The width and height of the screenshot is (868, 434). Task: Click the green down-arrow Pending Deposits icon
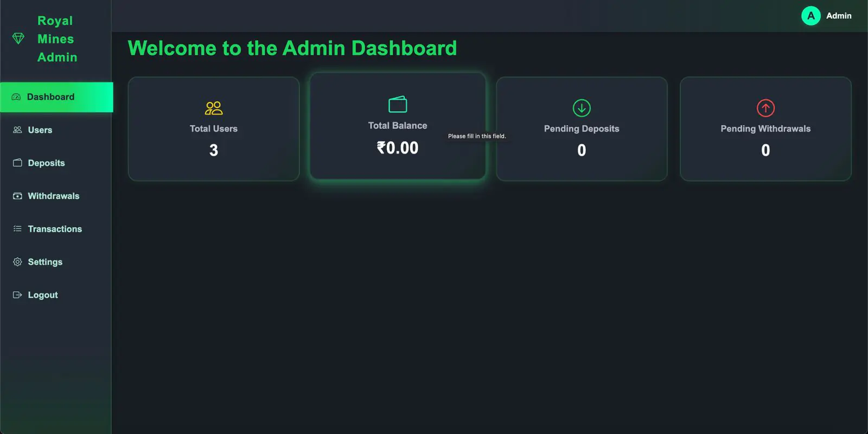point(582,108)
